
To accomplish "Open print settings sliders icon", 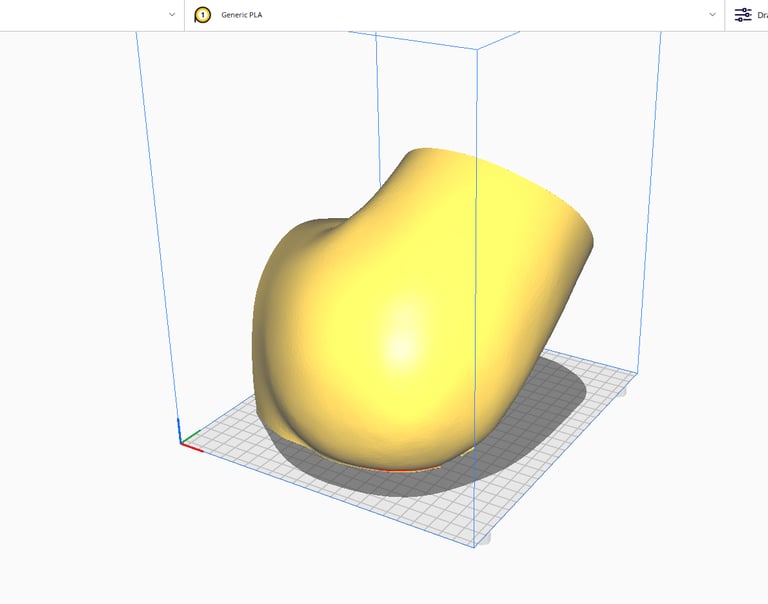I will point(743,15).
